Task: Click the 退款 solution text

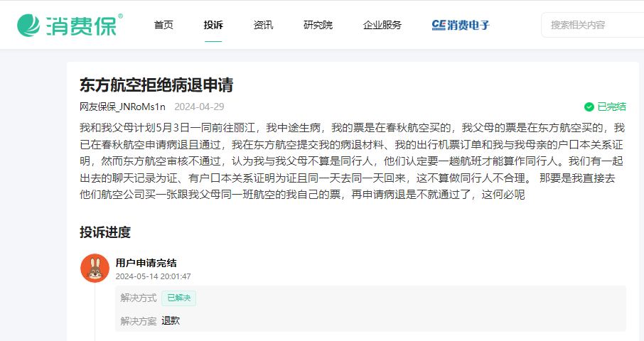Action: 171,320
